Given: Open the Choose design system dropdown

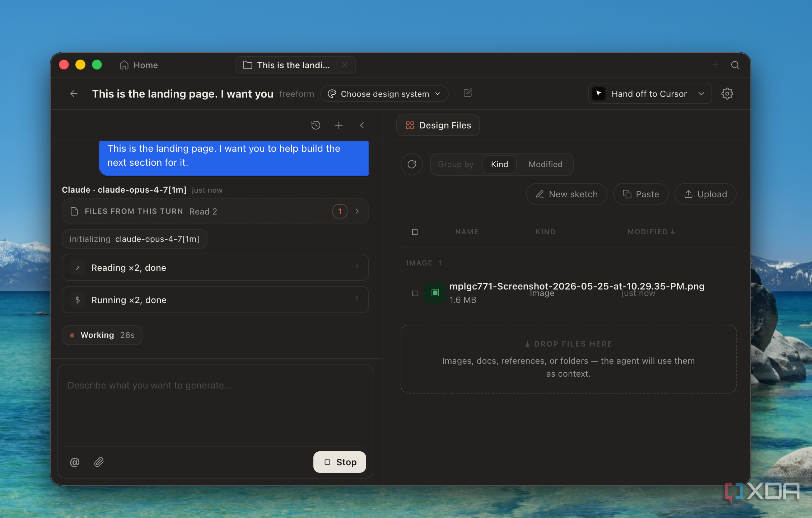Looking at the screenshot, I should [384, 94].
